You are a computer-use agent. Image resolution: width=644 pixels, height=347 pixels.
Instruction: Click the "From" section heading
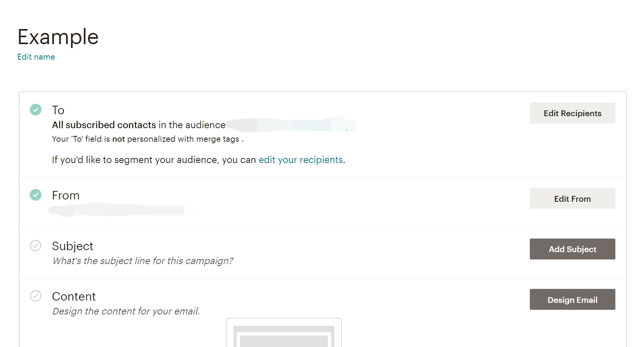click(66, 195)
